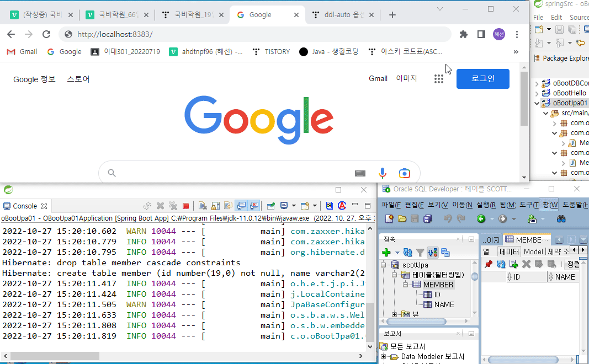The image size is (589, 364).
Task: Open SQL worksheet icon in SQL Developer
Action: coord(532,219)
